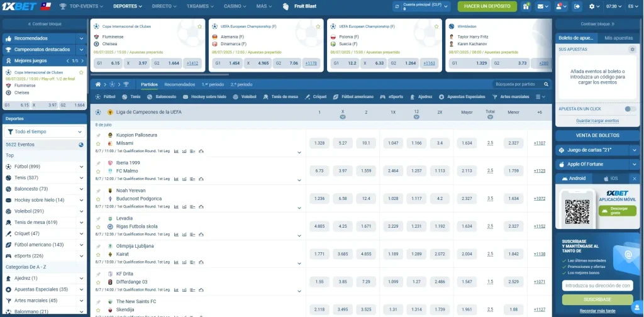The width and height of the screenshot is (644, 317).
Task: Click the 1XBET logo
Action: tap(19, 6)
